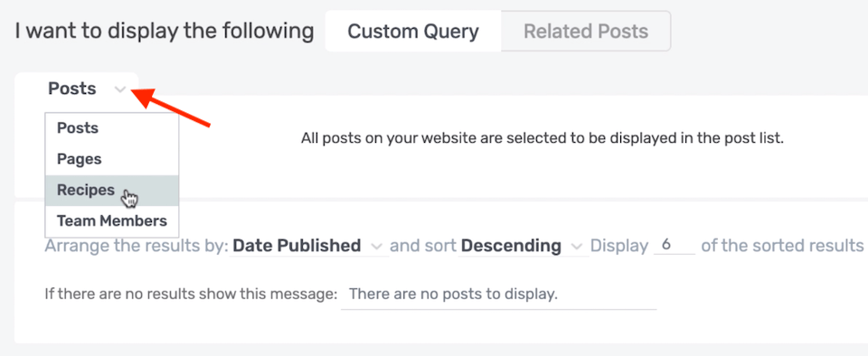Click the 'and sort' label text
The height and width of the screenshot is (356, 868).
pos(423,246)
